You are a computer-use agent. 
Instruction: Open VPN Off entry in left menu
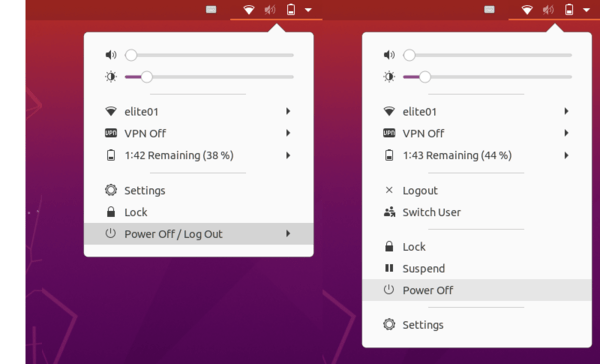[x=199, y=133]
